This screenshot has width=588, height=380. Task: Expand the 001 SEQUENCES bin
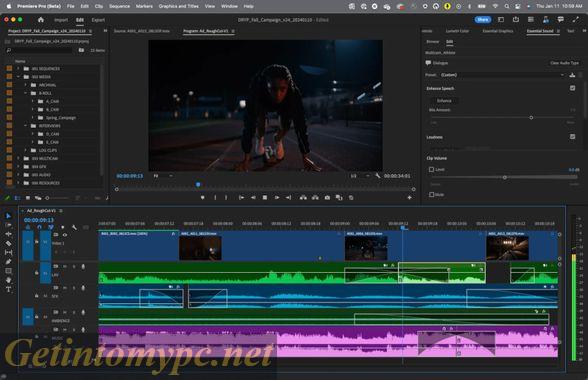[18, 69]
